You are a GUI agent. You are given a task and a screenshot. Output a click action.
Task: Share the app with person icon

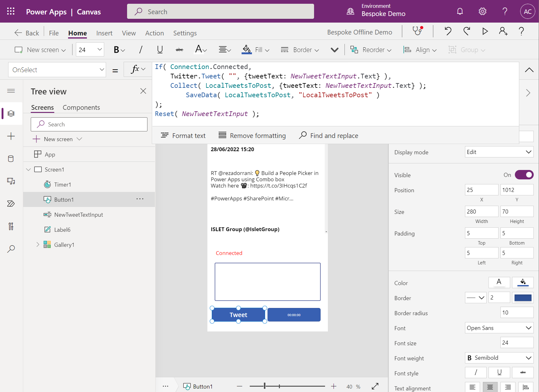(x=503, y=31)
